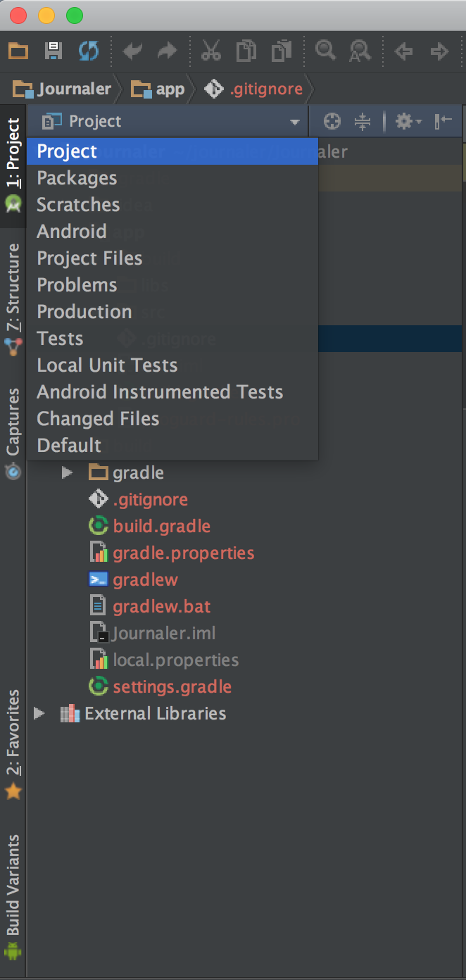Open the 2: Favorites side tab
This screenshot has height=980, width=466.
coord(13,744)
